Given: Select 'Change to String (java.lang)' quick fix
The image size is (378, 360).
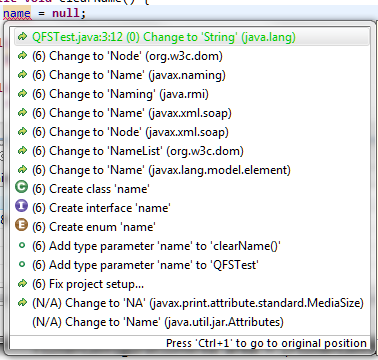Looking at the screenshot, I should point(192,37).
